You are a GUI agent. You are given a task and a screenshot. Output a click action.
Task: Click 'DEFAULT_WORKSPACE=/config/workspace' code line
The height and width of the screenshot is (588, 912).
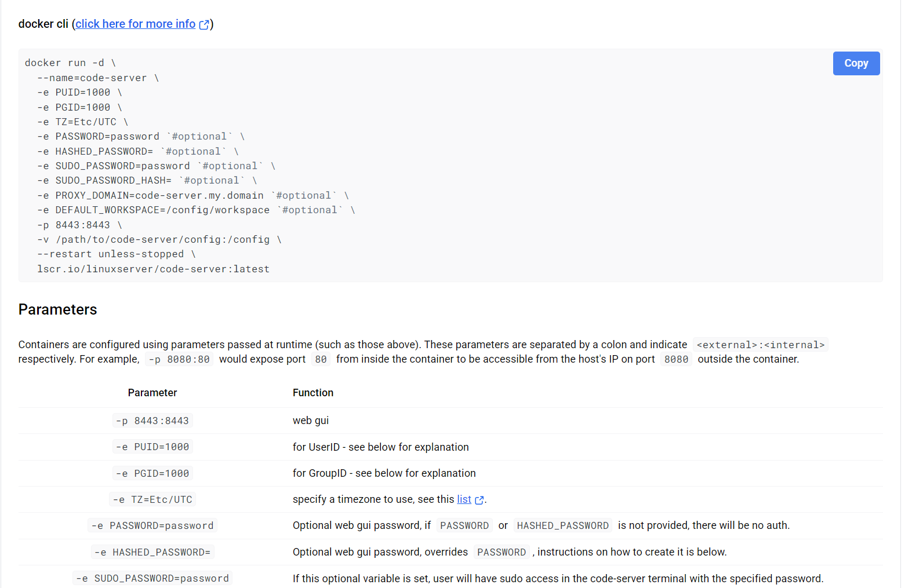(196, 210)
